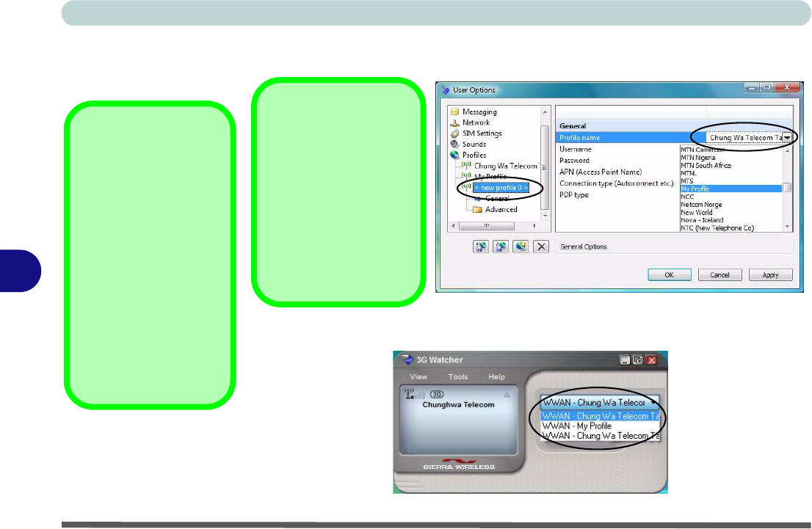Image resolution: width=812 pixels, height=529 pixels.
Task: Click the X delete profile icon button
Action: click(x=541, y=247)
